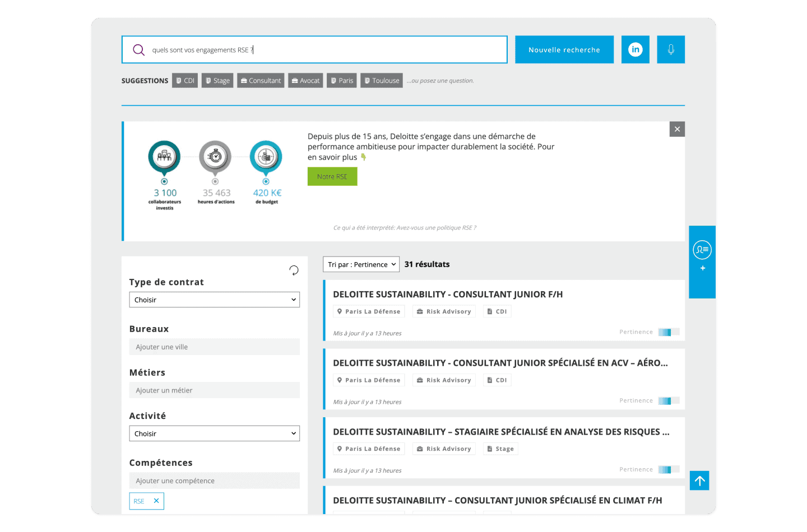Image resolution: width=807 pixels, height=532 pixels.
Task: Click the 3 100 collaborateurs pin icon
Action: (164, 157)
